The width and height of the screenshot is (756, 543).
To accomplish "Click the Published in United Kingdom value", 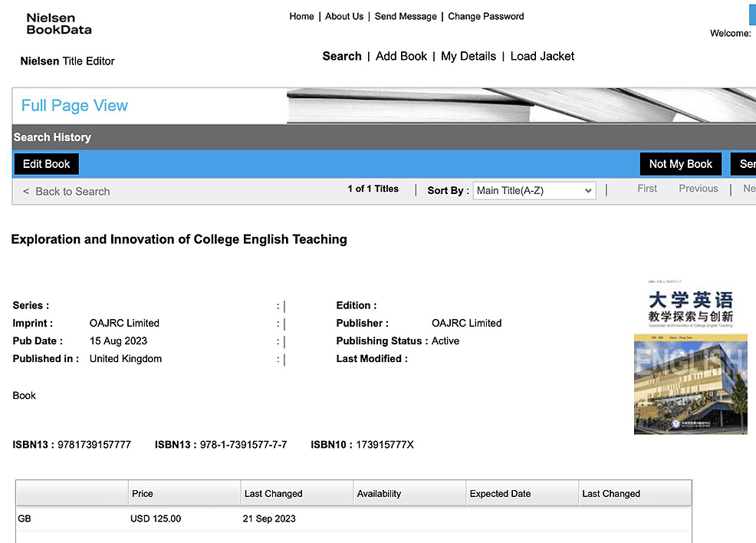I will point(125,359).
